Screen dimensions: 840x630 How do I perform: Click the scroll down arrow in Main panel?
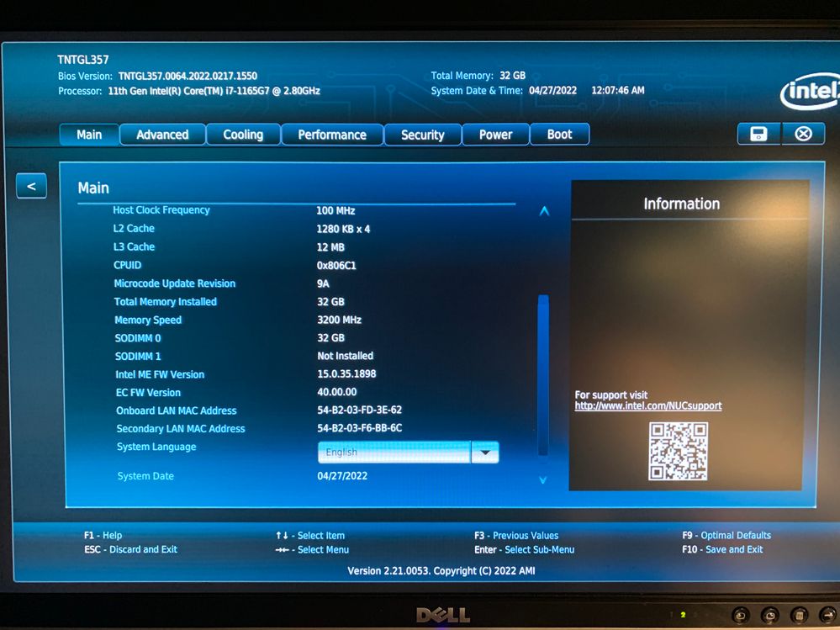click(x=542, y=480)
